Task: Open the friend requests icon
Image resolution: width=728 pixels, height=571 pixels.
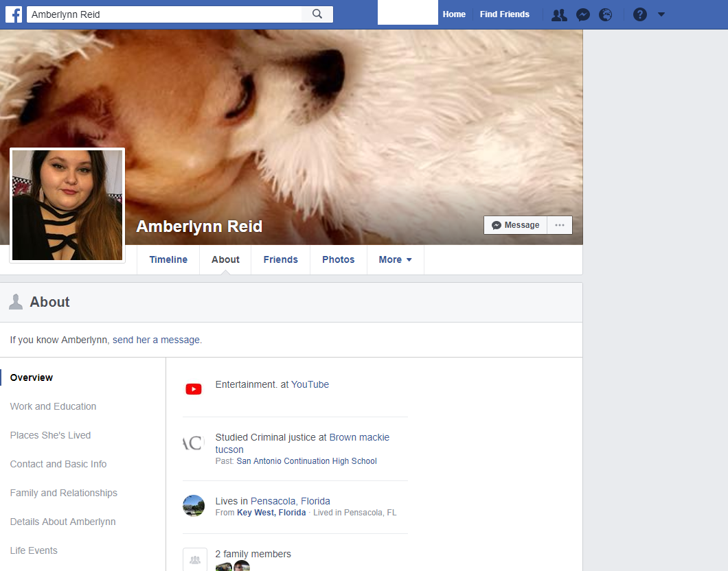Action: [x=559, y=15]
